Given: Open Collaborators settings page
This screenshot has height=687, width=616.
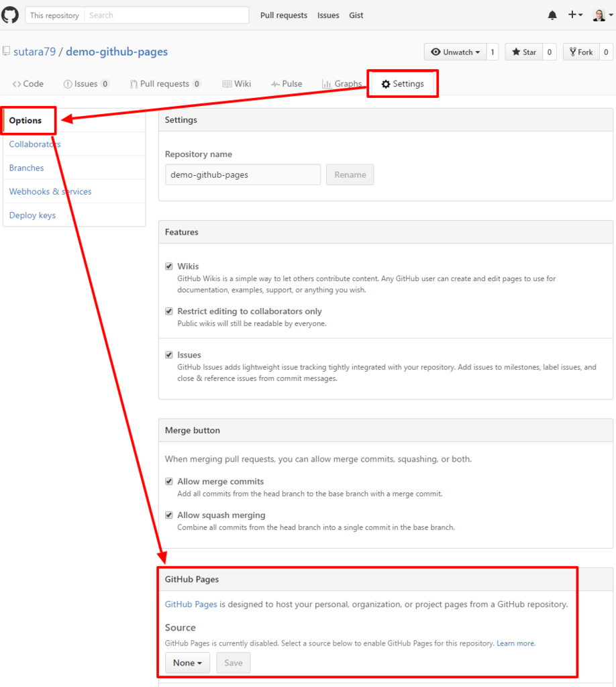Looking at the screenshot, I should coord(35,144).
